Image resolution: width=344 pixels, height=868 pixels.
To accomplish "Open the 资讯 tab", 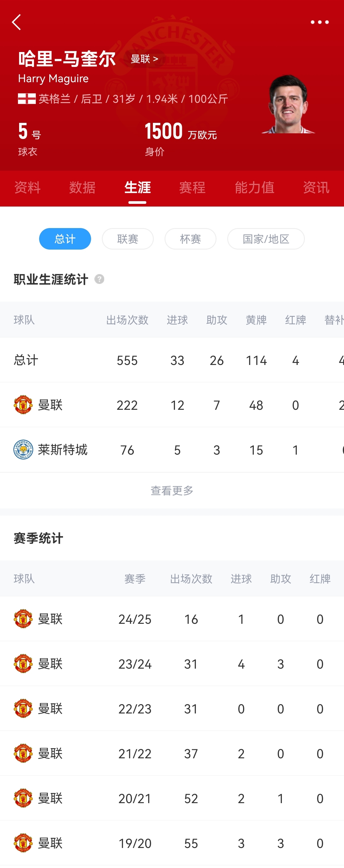I will [316, 187].
